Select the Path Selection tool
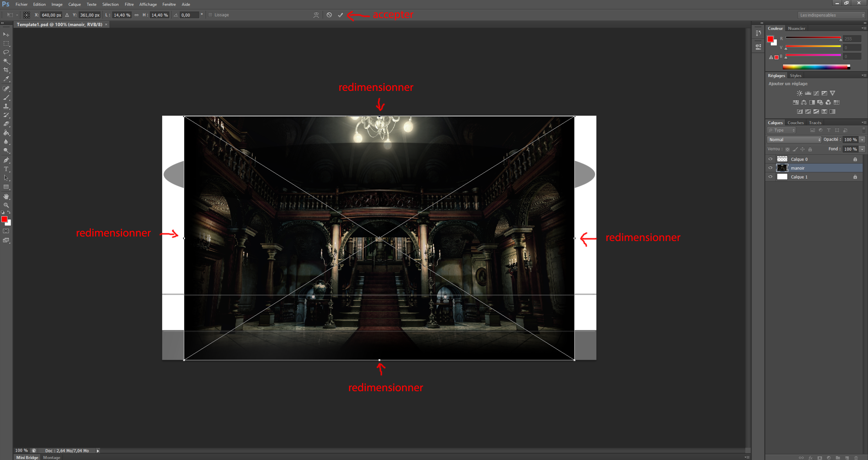 point(6,178)
